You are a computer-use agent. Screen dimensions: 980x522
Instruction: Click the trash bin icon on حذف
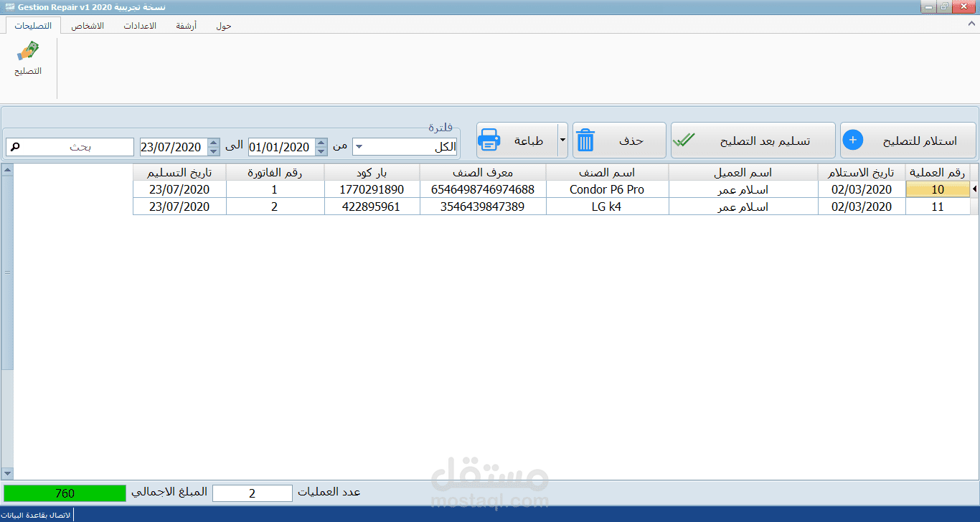tap(585, 141)
